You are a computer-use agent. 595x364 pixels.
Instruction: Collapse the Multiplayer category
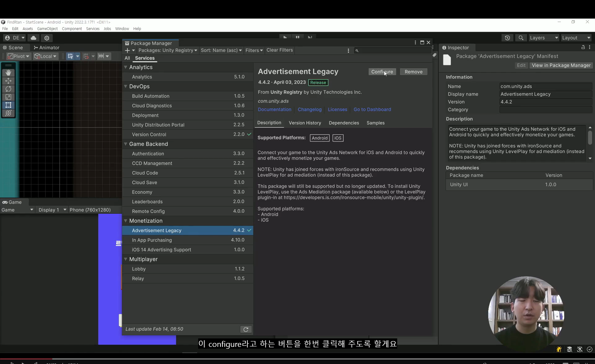126,259
